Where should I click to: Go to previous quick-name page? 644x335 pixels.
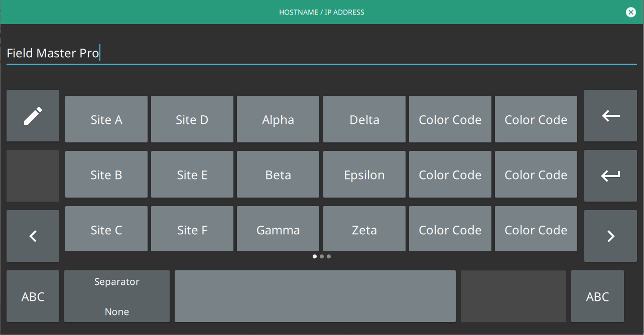pyautogui.click(x=33, y=236)
